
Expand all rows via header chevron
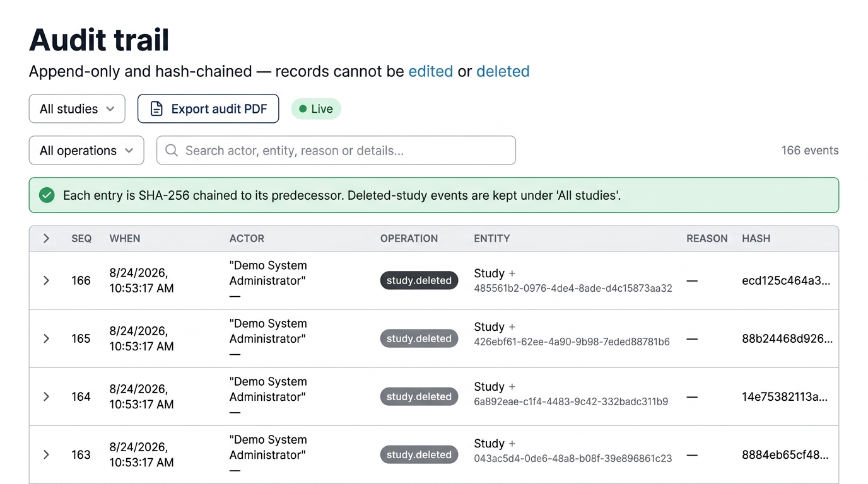(46, 238)
